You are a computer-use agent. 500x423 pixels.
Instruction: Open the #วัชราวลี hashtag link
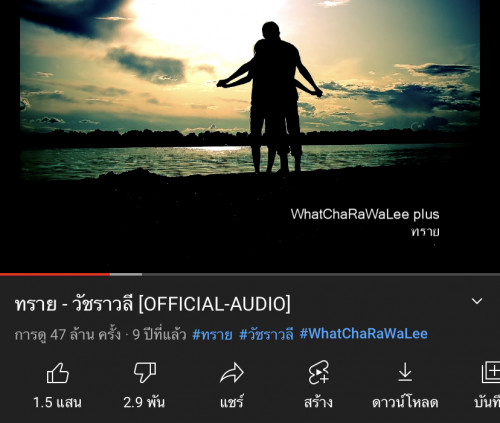pos(267,334)
